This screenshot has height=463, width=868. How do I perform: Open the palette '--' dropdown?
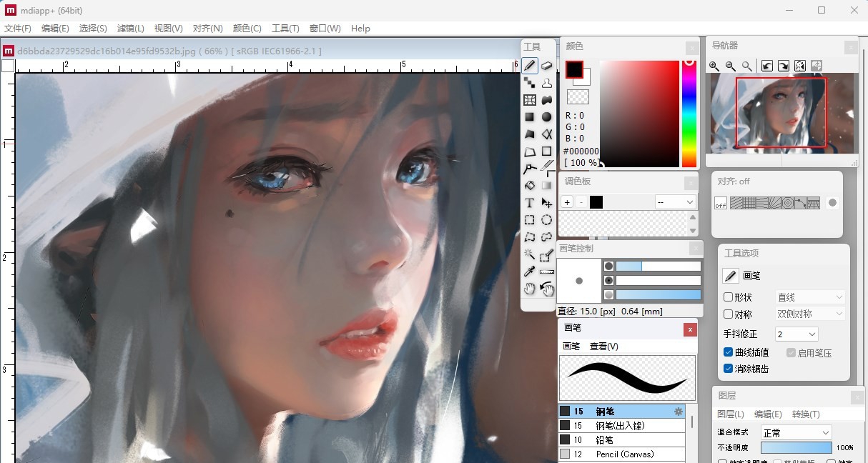[676, 202]
